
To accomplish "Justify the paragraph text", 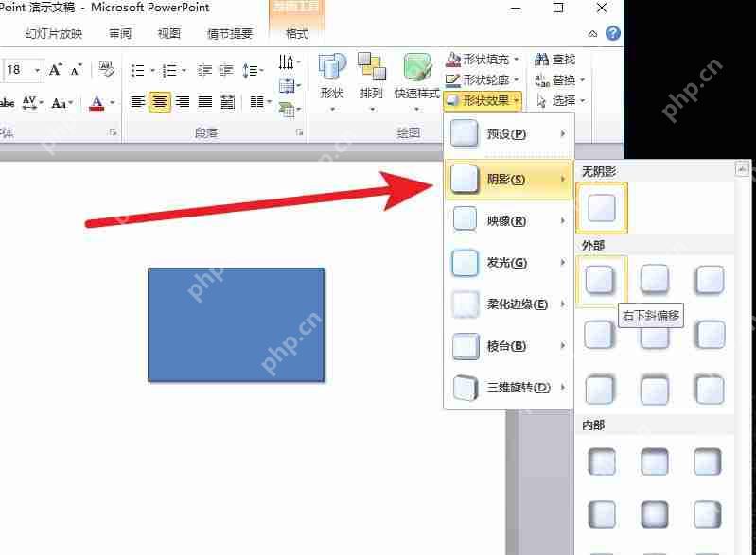I will point(205,102).
